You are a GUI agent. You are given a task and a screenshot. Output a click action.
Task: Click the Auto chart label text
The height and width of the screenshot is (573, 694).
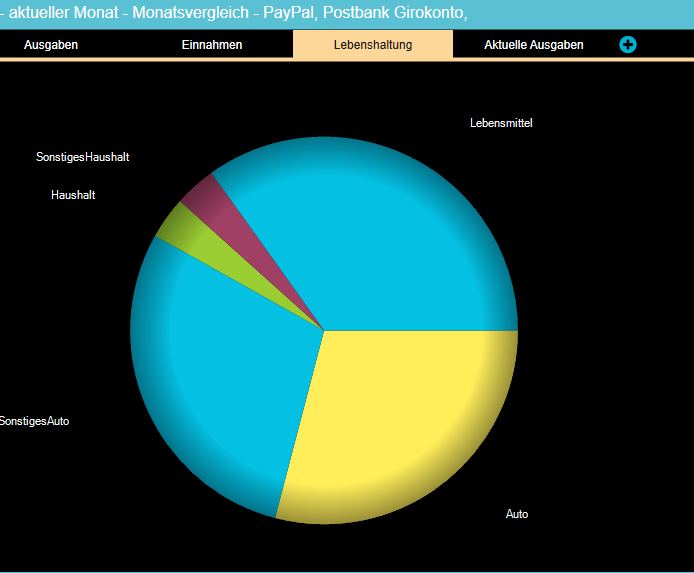(517, 514)
